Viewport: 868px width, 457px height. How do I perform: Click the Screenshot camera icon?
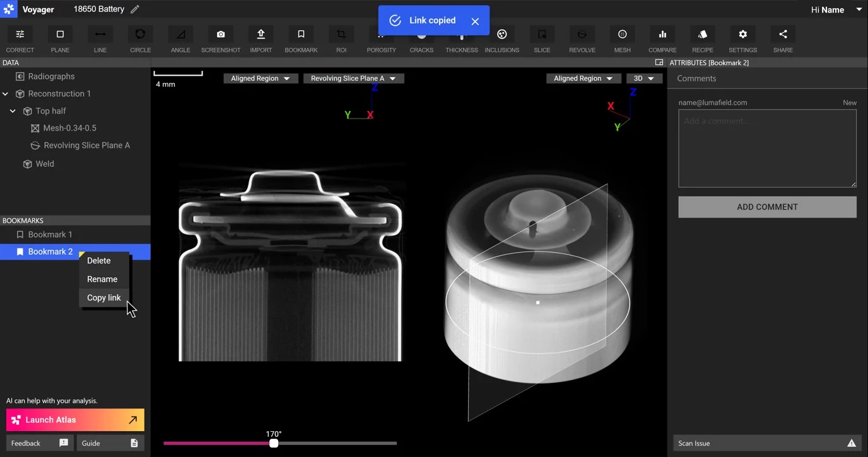point(221,35)
